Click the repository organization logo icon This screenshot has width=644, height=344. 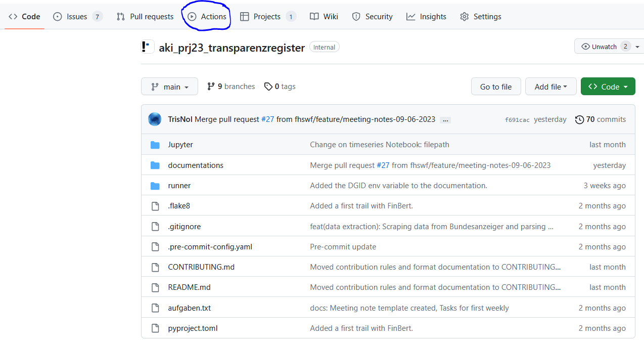click(x=147, y=48)
